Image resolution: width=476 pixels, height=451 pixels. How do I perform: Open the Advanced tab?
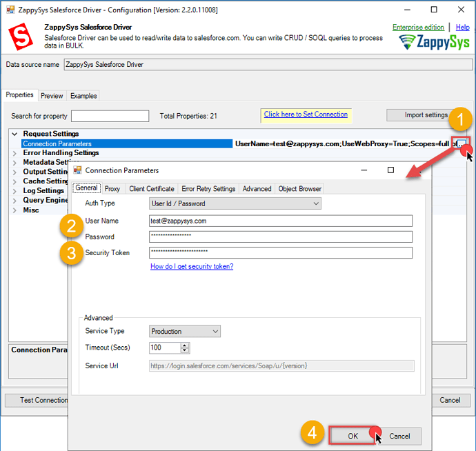(x=257, y=189)
